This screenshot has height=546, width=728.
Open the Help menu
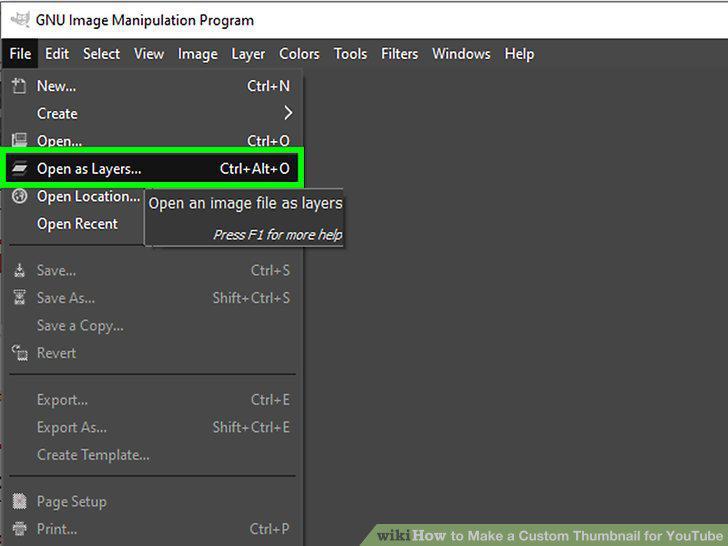(519, 53)
